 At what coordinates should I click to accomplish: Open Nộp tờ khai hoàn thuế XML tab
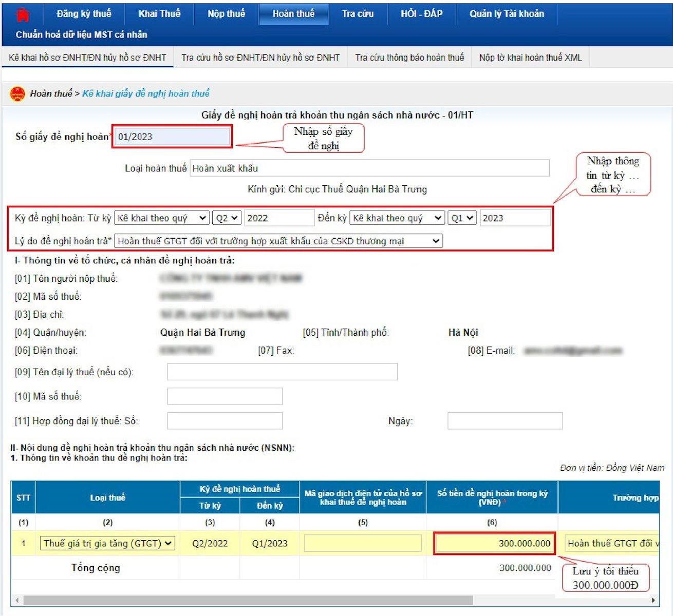[531, 57]
